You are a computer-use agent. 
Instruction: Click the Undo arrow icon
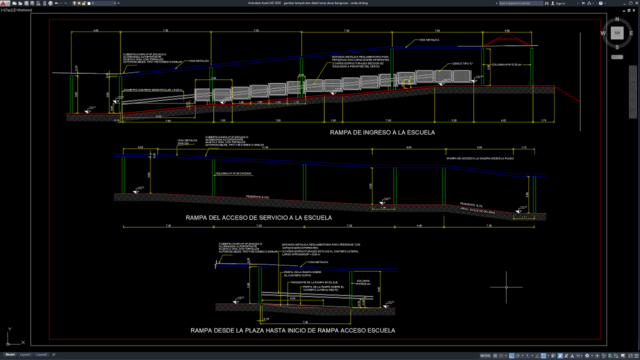[56, 3]
